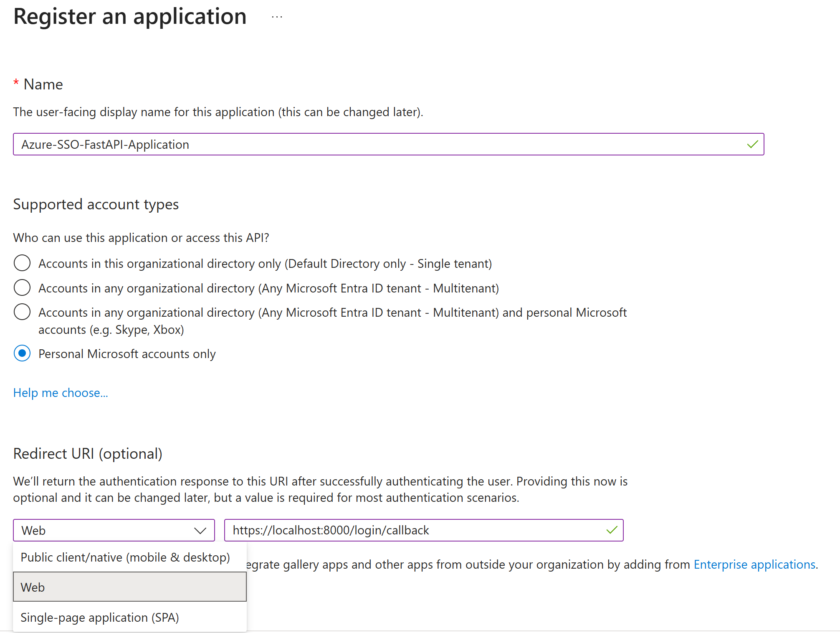Open the Enterprise applications link

(754, 564)
